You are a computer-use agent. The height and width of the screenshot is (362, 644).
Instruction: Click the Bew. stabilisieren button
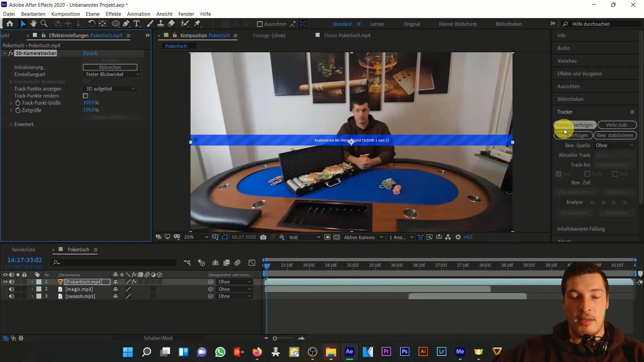click(615, 135)
